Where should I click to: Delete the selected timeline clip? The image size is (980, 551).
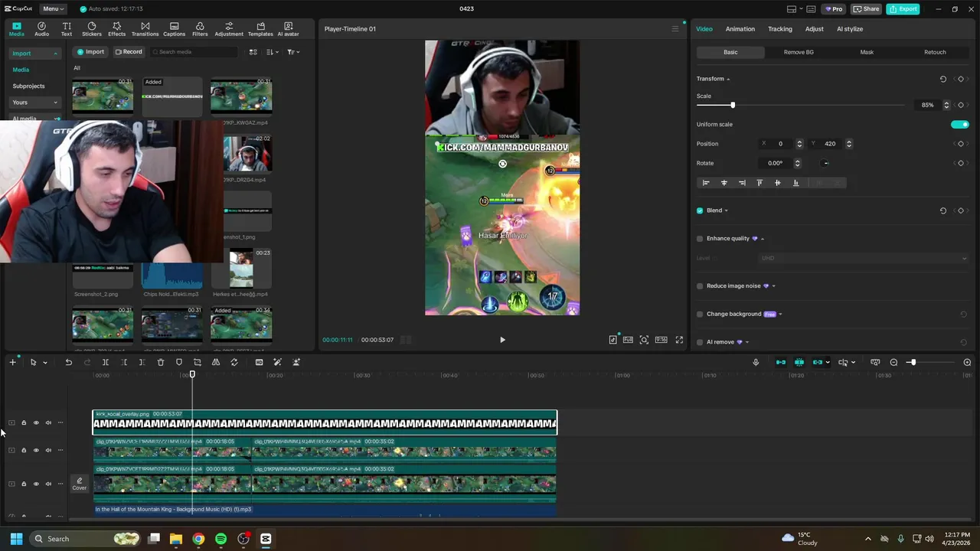click(x=160, y=362)
